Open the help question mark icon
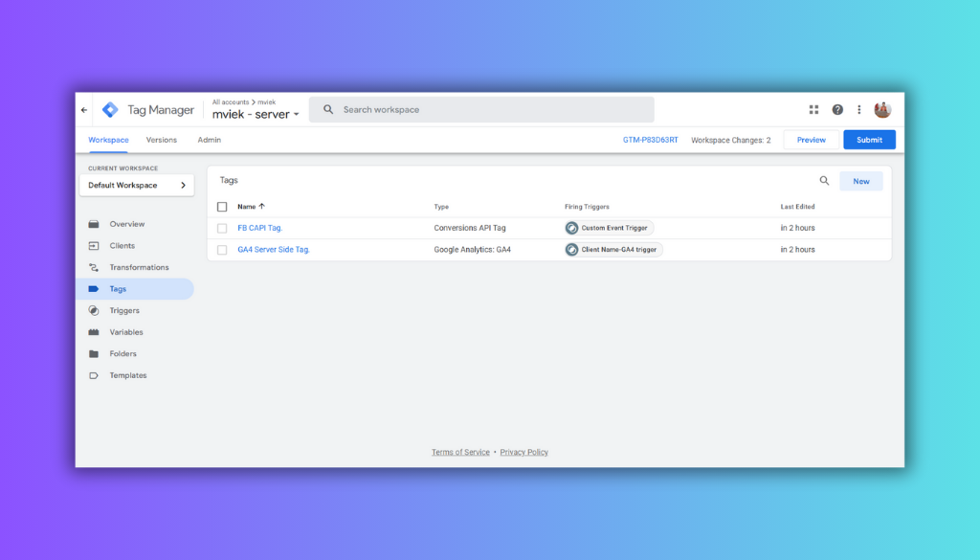This screenshot has height=560, width=980. (x=837, y=110)
